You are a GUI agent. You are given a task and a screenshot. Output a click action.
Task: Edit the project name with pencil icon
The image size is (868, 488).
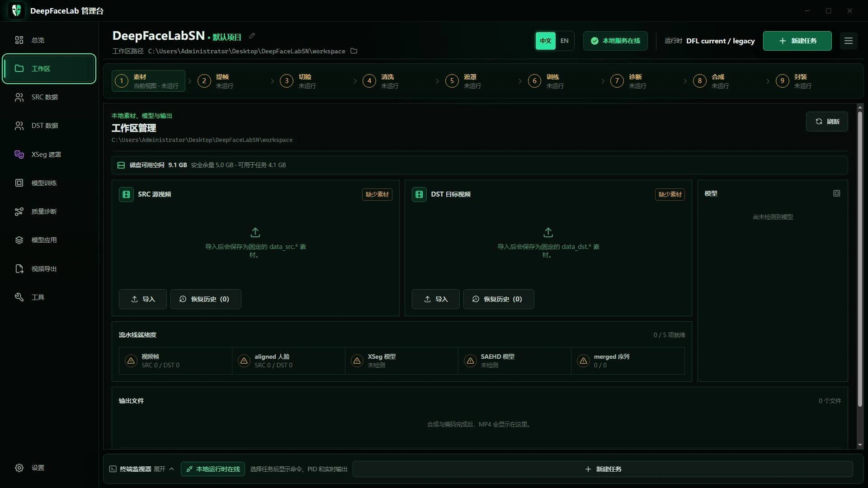252,36
